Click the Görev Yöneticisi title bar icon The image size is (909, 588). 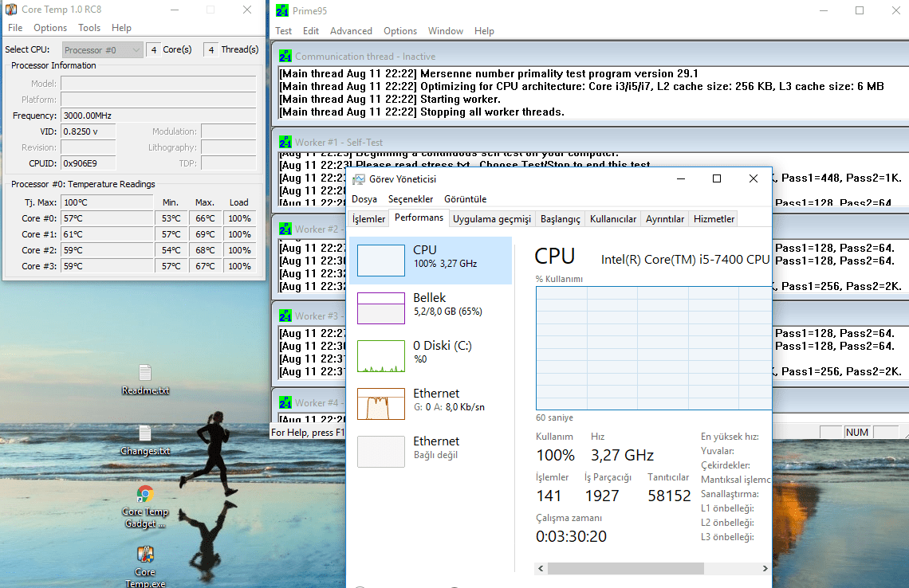click(359, 179)
